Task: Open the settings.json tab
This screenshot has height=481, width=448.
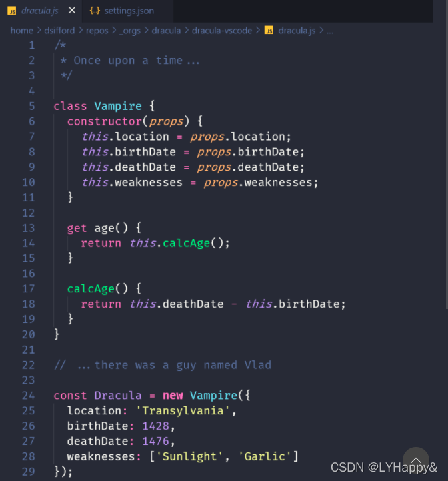Action: pos(128,11)
